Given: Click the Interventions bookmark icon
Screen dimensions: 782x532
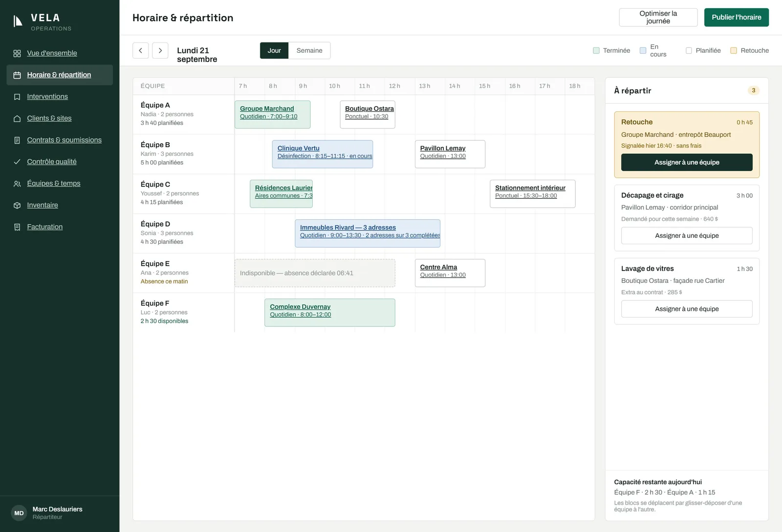Looking at the screenshot, I should click(x=17, y=97).
